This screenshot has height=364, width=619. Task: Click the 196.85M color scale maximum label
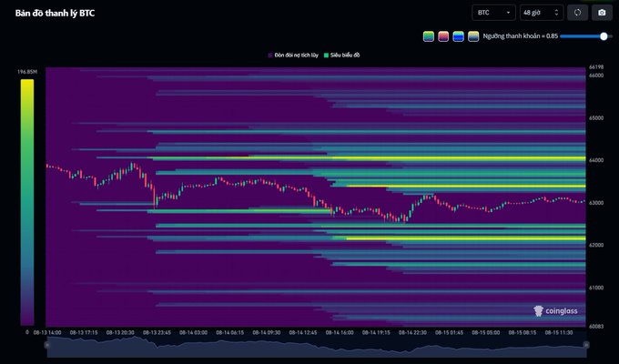tap(27, 72)
